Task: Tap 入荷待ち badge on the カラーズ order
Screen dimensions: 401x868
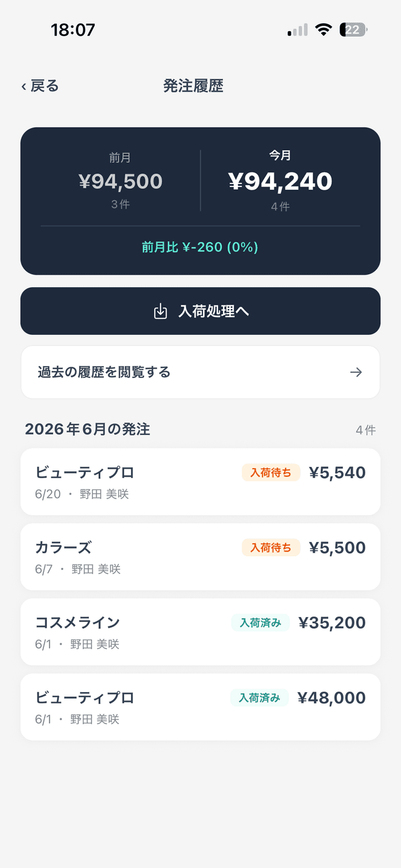Action: [271, 548]
